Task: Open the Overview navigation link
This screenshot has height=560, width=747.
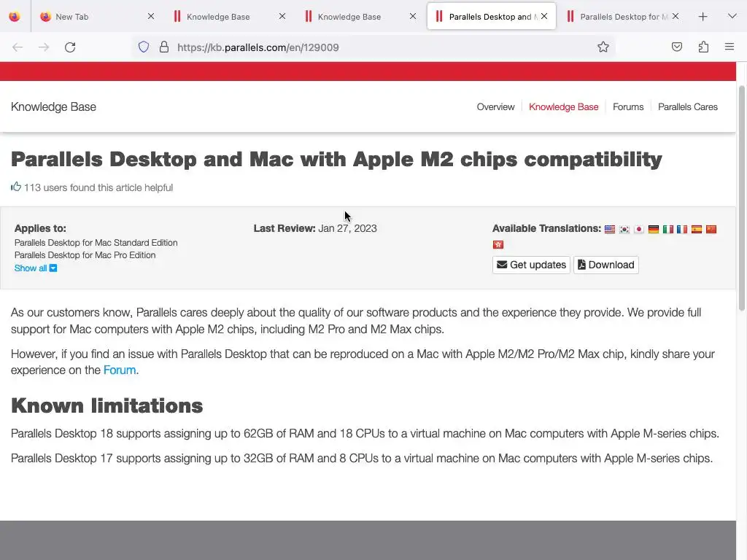Action: (x=495, y=106)
